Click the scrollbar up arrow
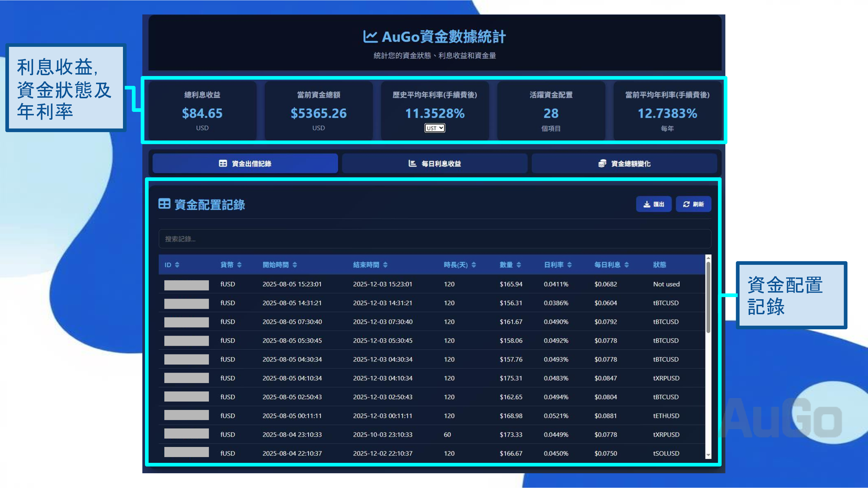This screenshot has width=868, height=488. [708, 258]
